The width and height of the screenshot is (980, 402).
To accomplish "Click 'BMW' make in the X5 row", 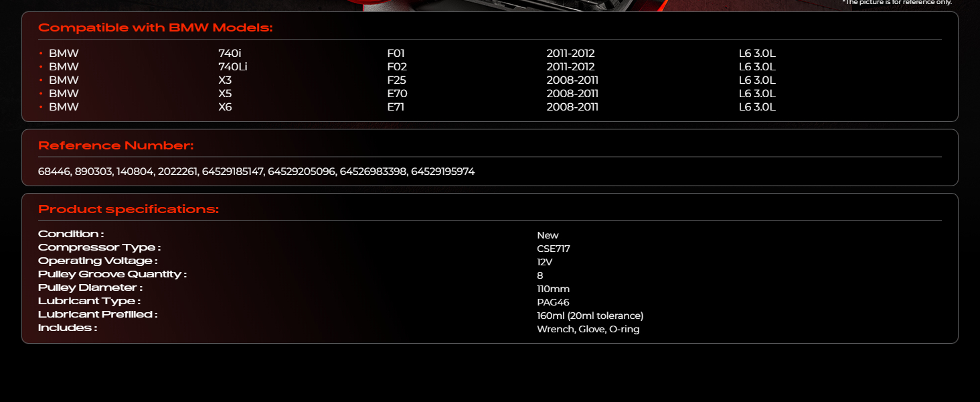I will 64,94.
